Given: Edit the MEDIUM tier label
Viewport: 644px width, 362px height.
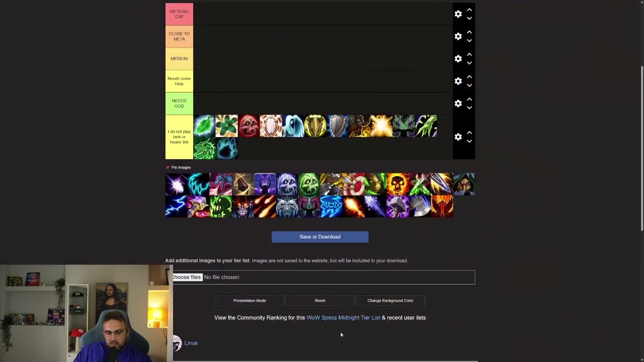Looking at the screenshot, I should [179, 59].
